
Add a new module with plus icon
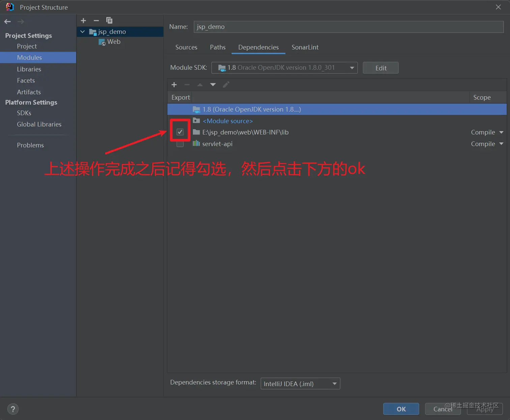tap(83, 21)
